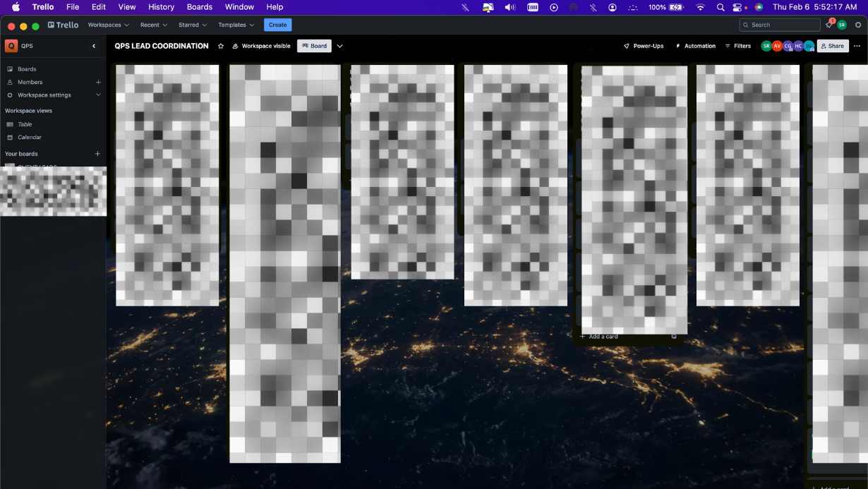This screenshot has width=868, height=489.
Task: Click the QPS LEAD COORDINATION board title
Action: (162, 46)
